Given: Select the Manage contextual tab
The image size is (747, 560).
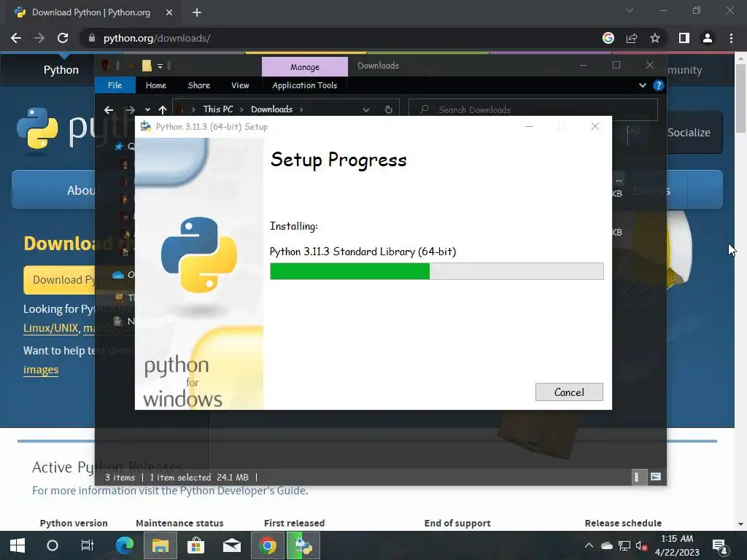Looking at the screenshot, I should click(305, 66).
